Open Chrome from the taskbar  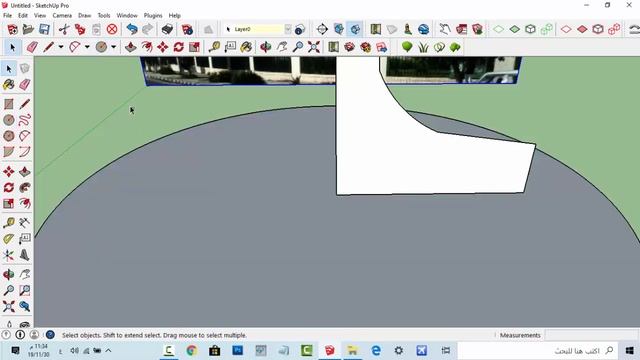[192, 350]
